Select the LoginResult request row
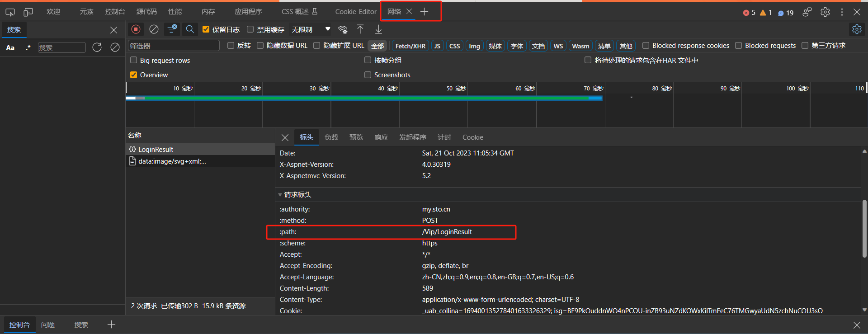The width and height of the screenshot is (868, 334). pos(200,149)
